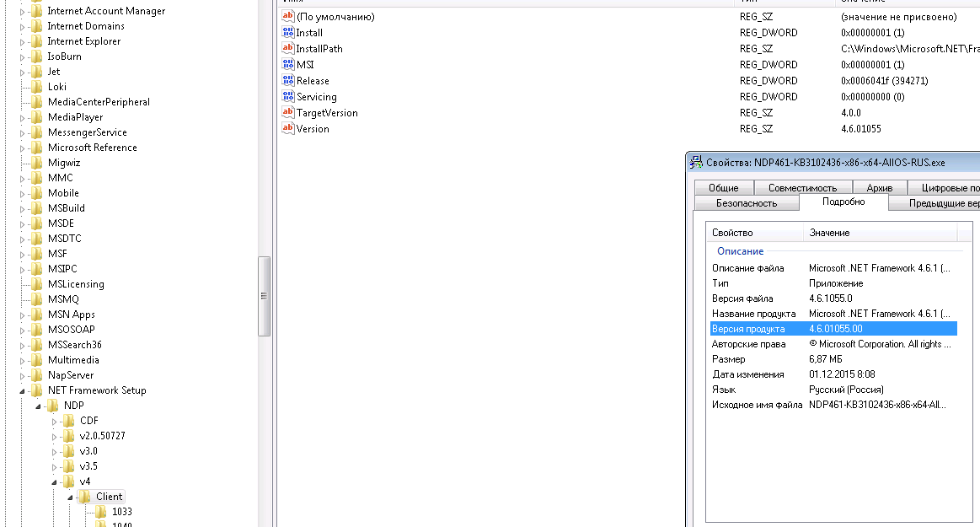
Task: Switch to the Общие tab
Action: point(724,187)
